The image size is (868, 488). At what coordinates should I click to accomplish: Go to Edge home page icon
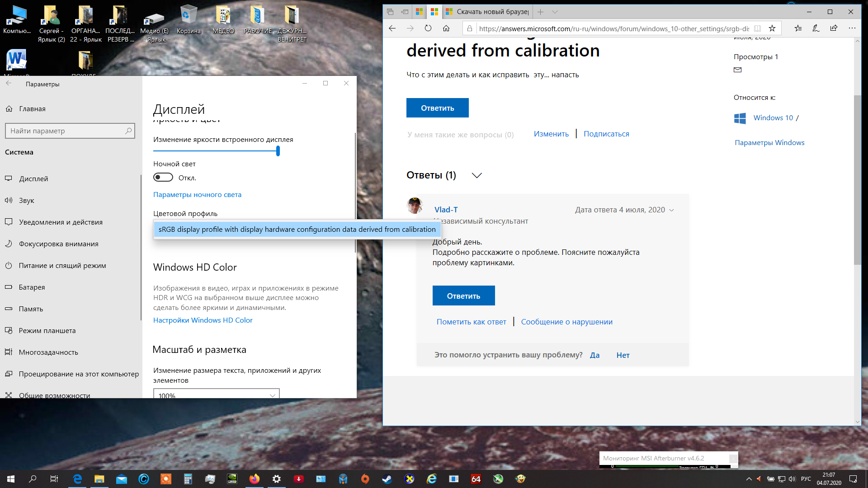[x=446, y=28]
